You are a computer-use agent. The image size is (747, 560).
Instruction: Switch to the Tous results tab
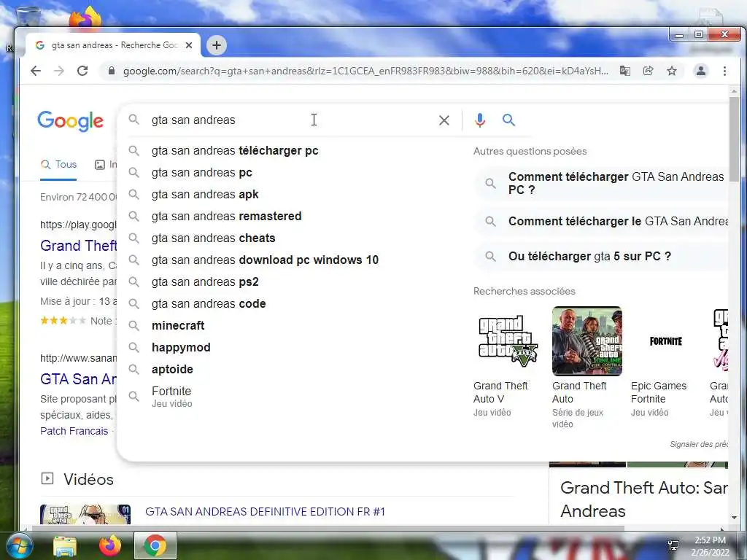point(58,164)
